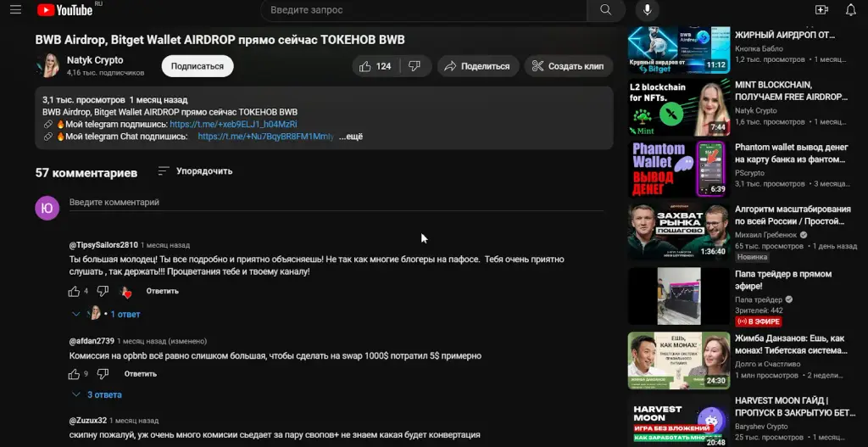Viewport: 868px width, 447px height.
Task: Click the Новинка badge
Action: point(752,257)
